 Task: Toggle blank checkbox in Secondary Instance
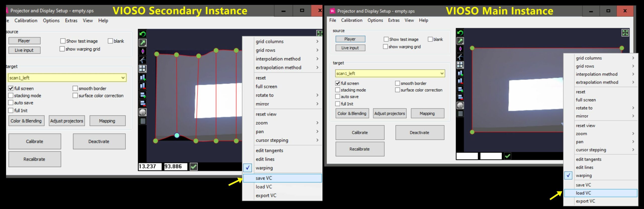[110, 41]
